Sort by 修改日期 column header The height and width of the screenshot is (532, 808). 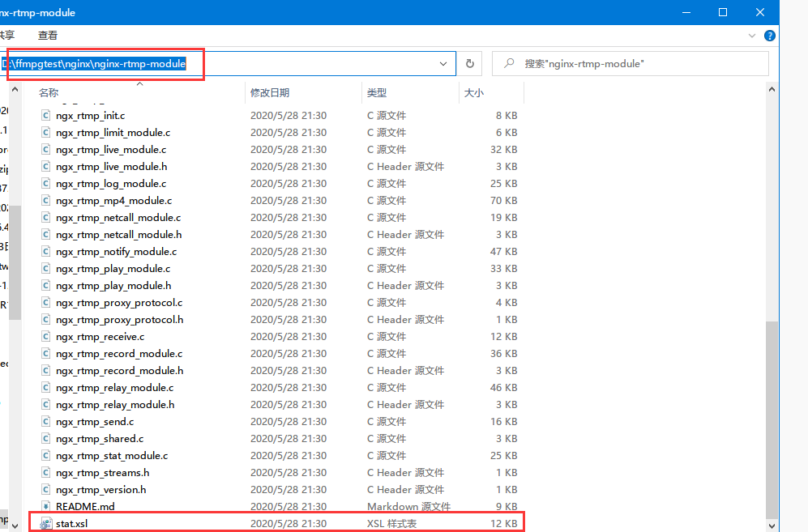[270, 92]
